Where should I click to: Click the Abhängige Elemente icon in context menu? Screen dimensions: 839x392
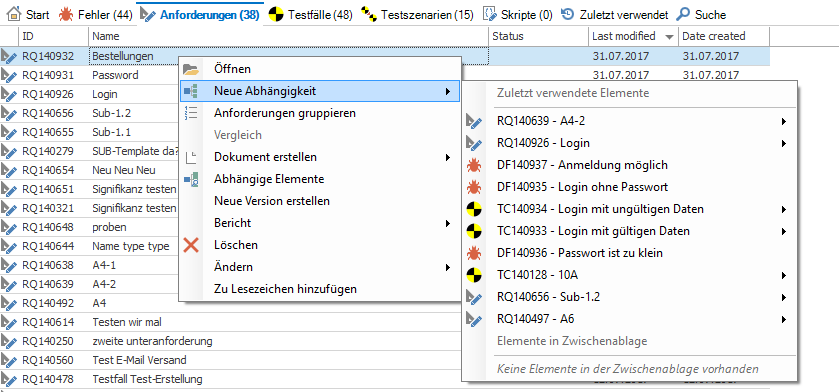tap(191, 179)
